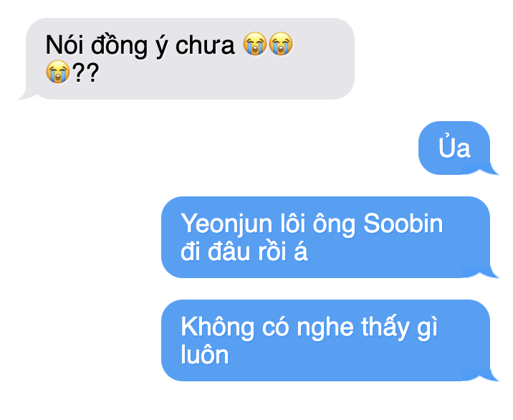Click the word "luôn" in the last message

(205, 355)
